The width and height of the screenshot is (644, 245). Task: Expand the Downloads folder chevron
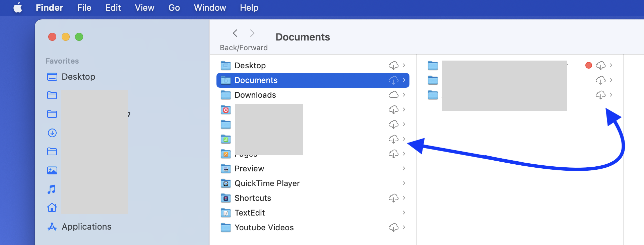pos(404,95)
